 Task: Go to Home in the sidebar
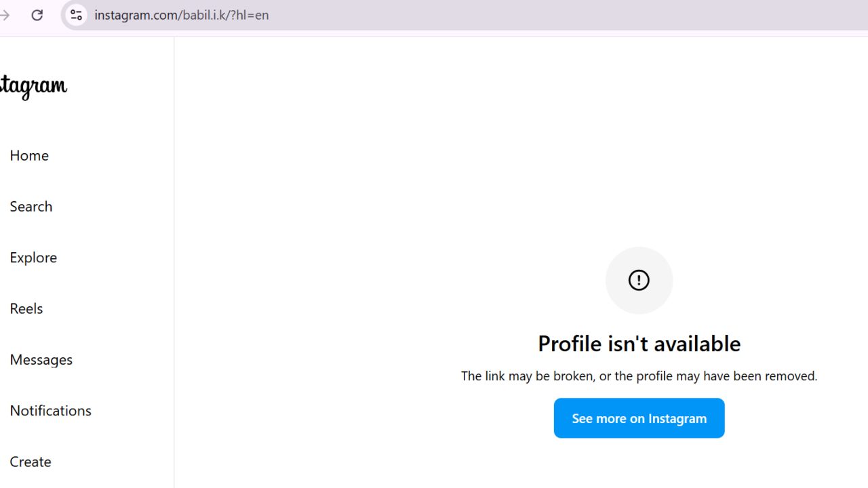click(29, 155)
